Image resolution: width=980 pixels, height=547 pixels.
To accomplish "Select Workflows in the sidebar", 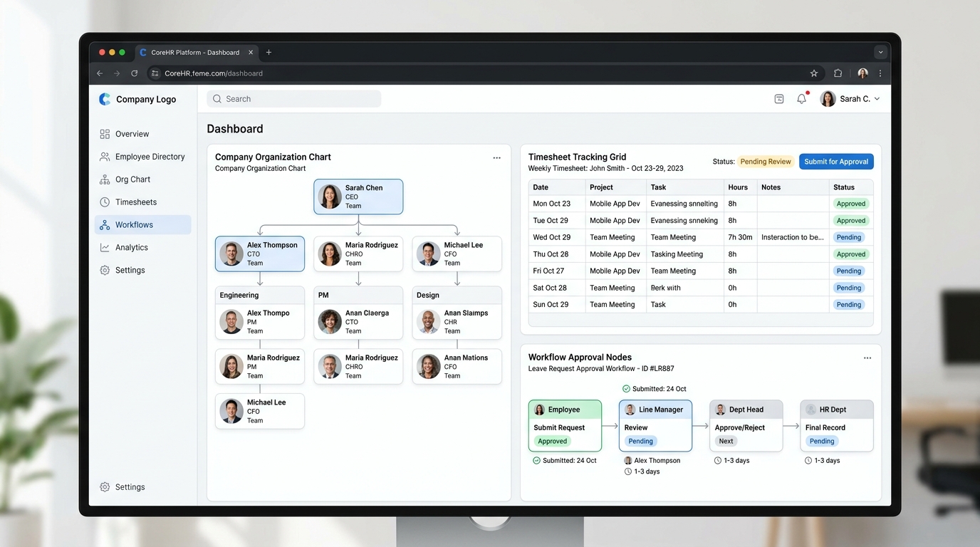I will tap(142, 225).
